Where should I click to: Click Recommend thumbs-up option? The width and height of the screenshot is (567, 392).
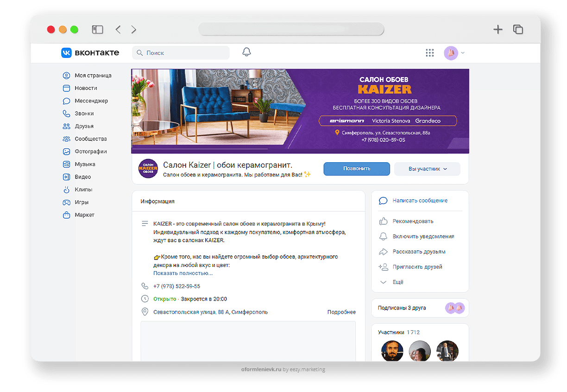[412, 221]
